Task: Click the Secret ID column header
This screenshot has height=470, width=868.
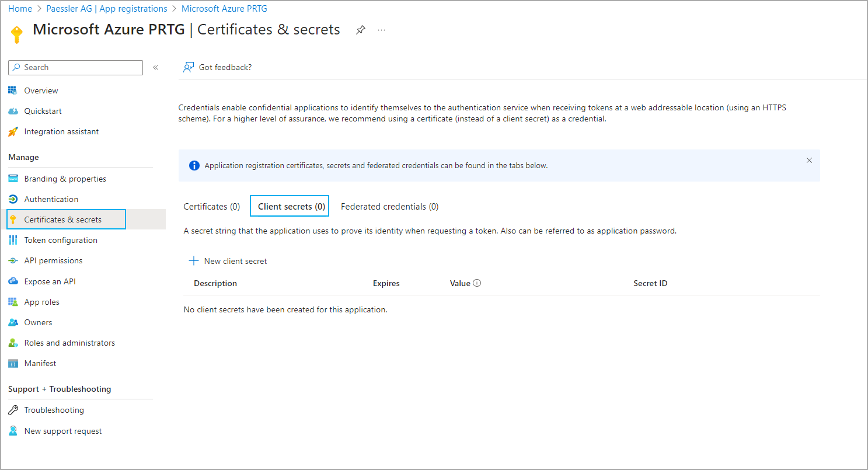Action: click(x=650, y=283)
